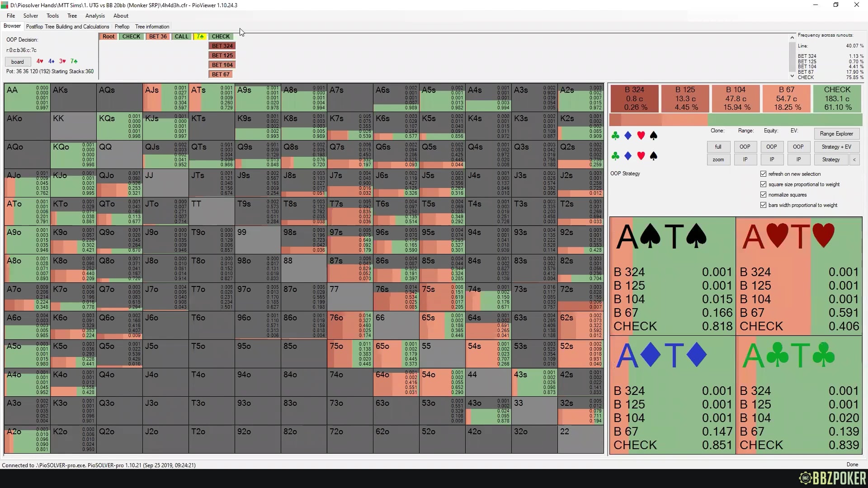Click the top-row green club suit icon
This screenshot has width=868, height=488.
pos(615,136)
